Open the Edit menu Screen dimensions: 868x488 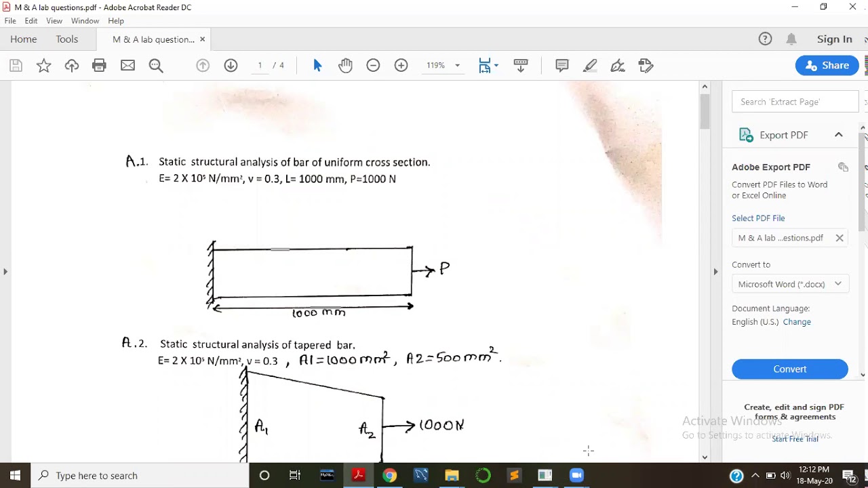pyautogui.click(x=31, y=21)
